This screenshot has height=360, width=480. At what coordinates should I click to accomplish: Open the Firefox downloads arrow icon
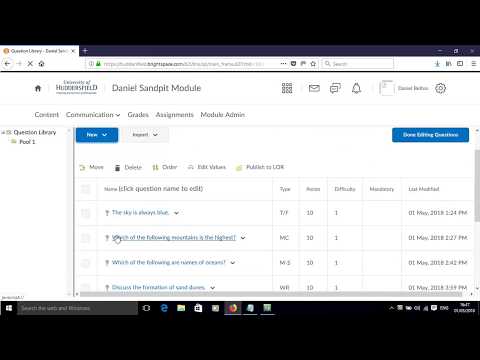[x=437, y=63]
